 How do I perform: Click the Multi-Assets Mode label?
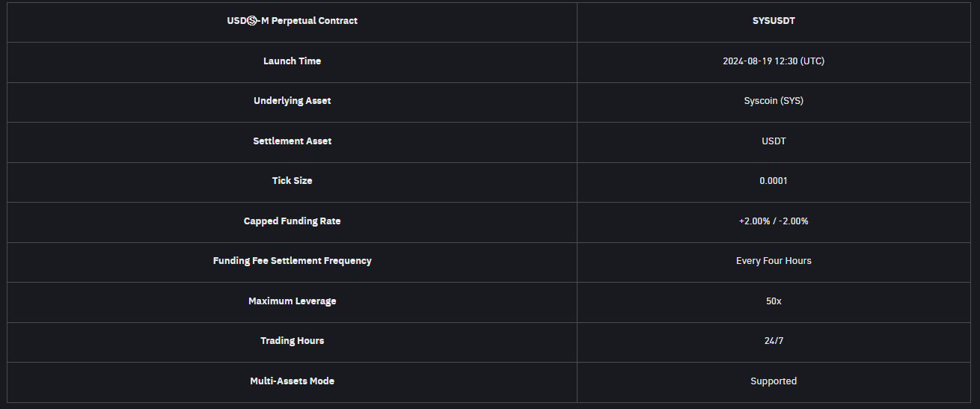point(292,381)
